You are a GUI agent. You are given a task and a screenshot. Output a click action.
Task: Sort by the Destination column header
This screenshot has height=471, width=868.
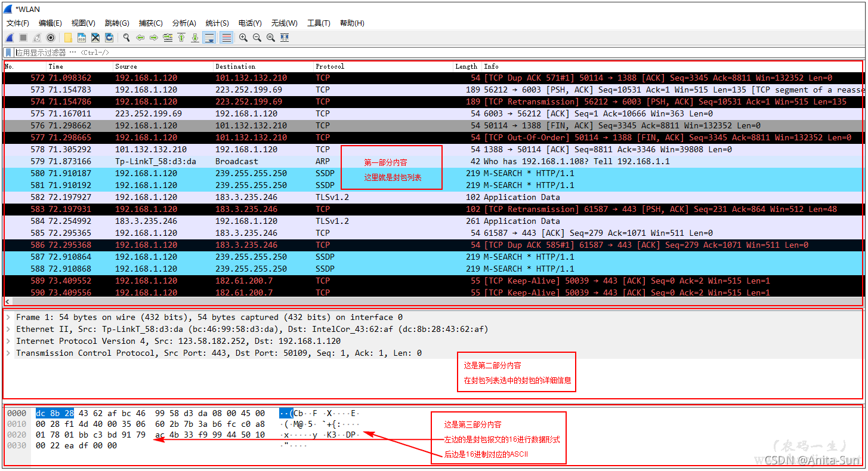point(264,66)
